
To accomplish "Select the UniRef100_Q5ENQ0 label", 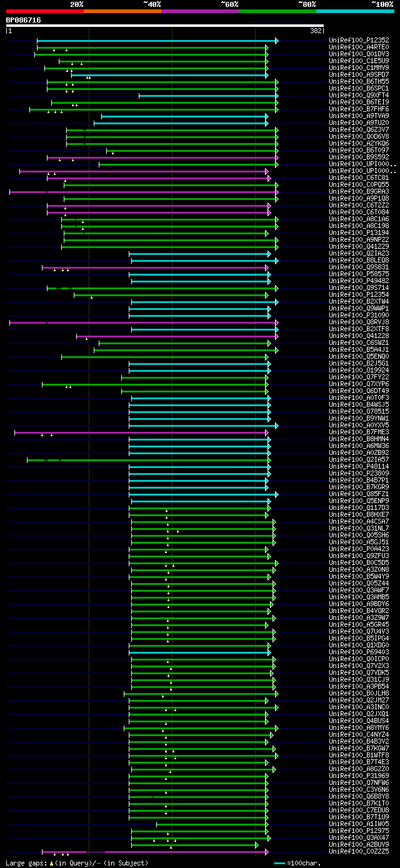I will (x=359, y=356).
